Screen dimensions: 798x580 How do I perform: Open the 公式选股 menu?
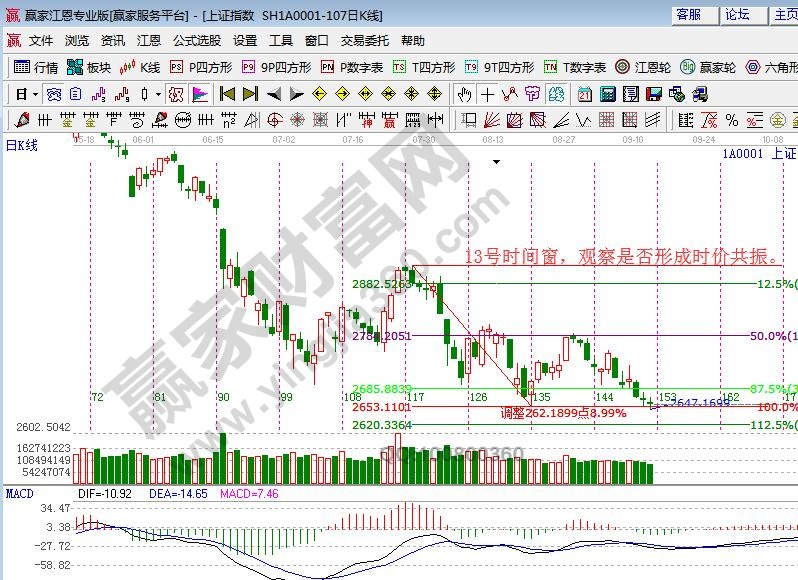pos(197,41)
